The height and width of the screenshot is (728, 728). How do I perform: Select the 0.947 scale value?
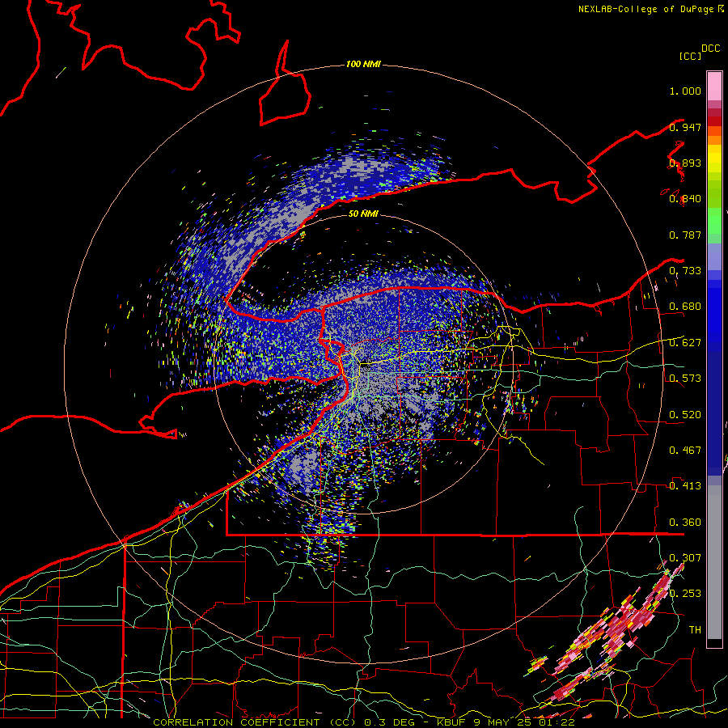(x=685, y=127)
